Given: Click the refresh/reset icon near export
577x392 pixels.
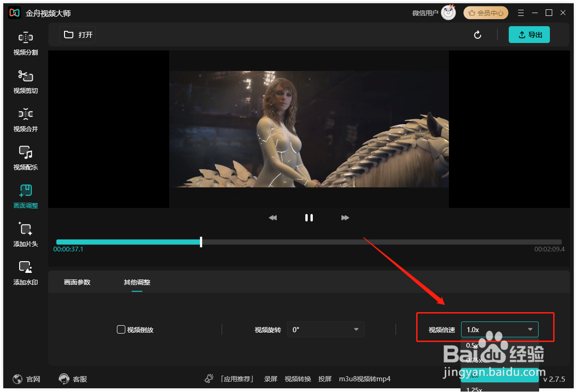Looking at the screenshot, I should tap(477, 35).
